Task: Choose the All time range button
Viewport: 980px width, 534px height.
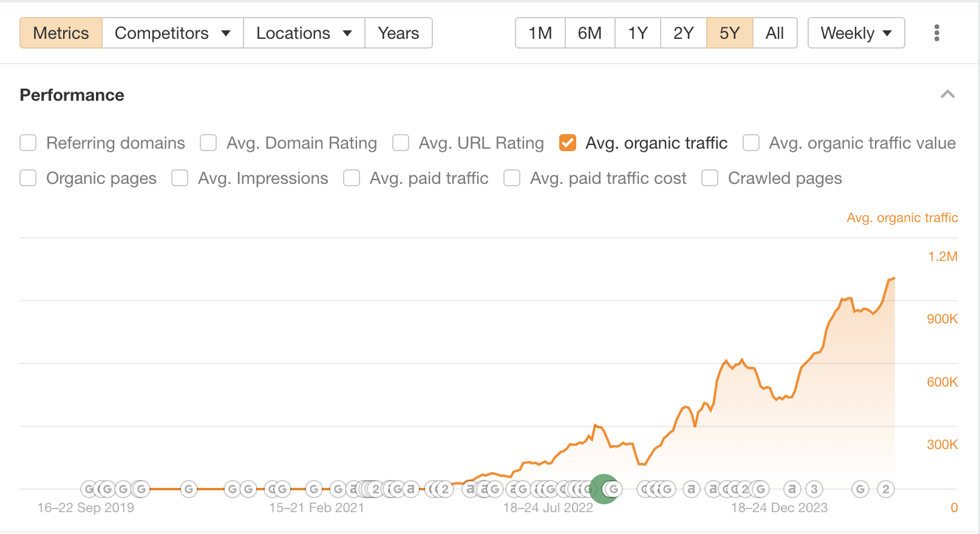Action: (x=774, y=33)
